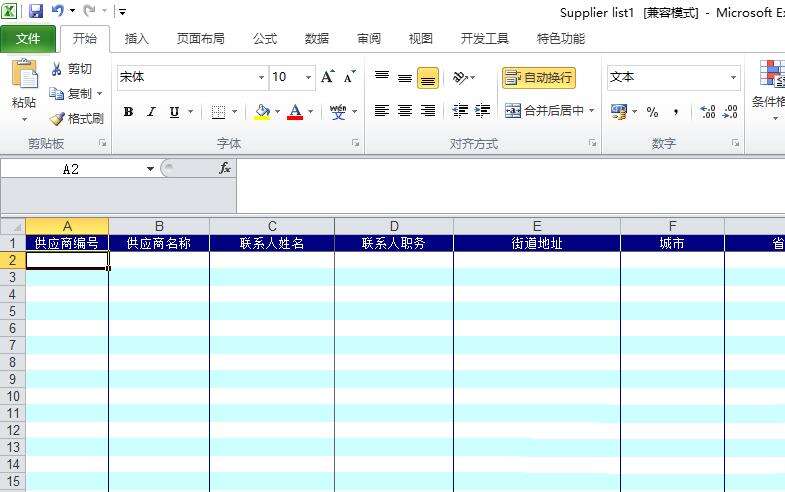The image size is (785, 492).
Task: Switch to the Data (数据) tab
Action: (x=316, y=39)
